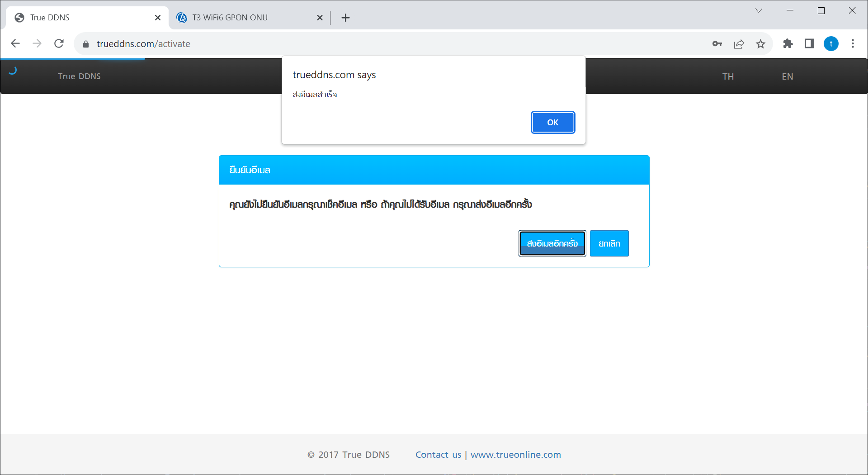View site security lock info
868x475 pixels.
[x=86, y=44]
